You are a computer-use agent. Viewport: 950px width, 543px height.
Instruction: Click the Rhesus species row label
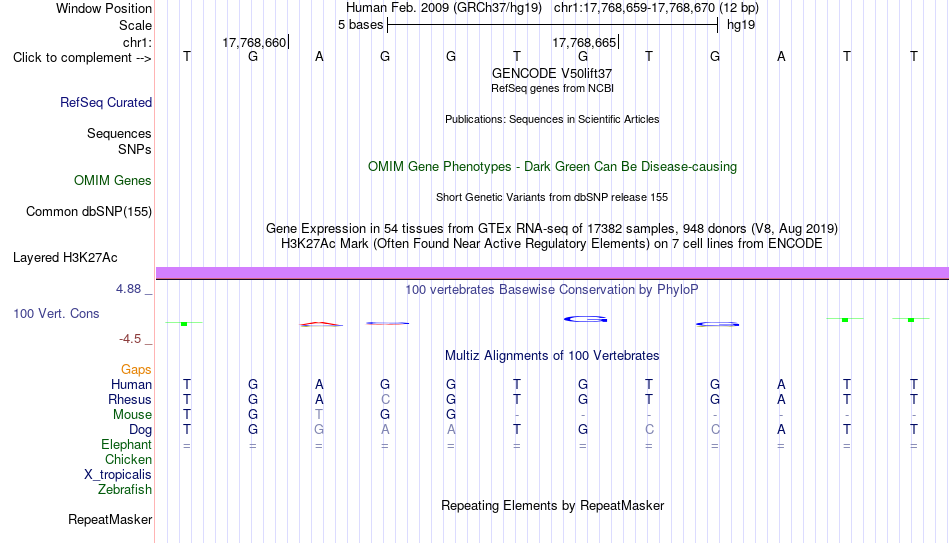pos(130,399)
